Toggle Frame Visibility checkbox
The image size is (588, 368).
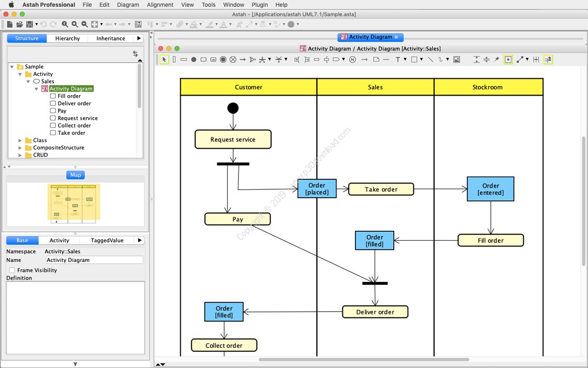point(12,270)
